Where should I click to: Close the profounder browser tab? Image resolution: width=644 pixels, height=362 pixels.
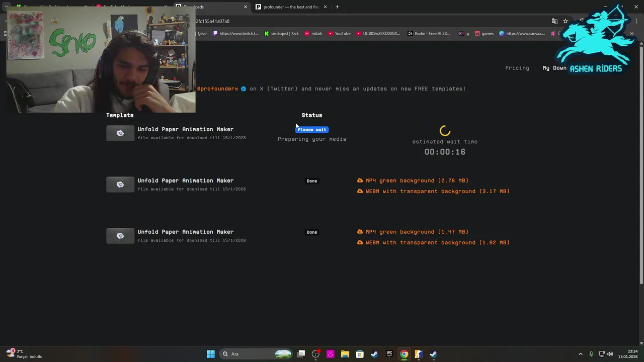pos(325,7)
